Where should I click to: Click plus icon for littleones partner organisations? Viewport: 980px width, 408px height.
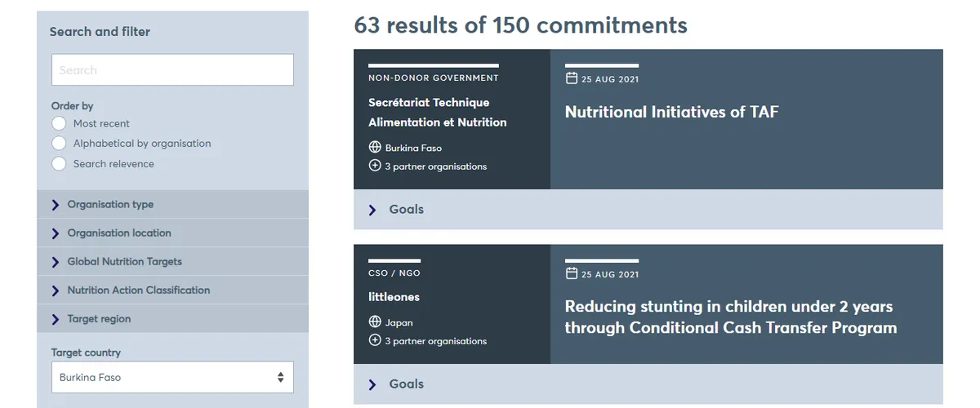tap(375, 340)
